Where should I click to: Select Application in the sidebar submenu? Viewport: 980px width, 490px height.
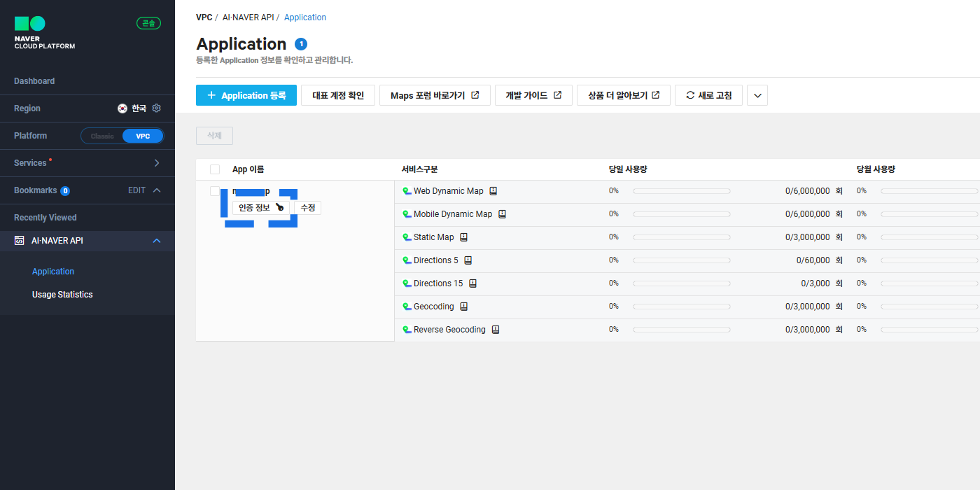point(53,272)
